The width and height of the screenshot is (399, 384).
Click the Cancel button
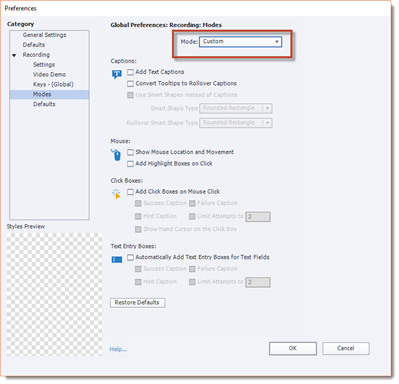tap(346, 348)
